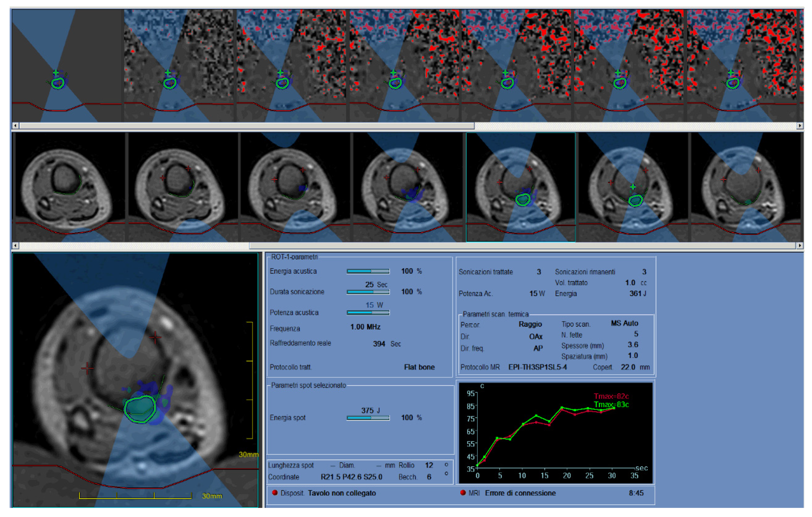Click right arrow of anatomical images scrollbar

tap(800, 245)
